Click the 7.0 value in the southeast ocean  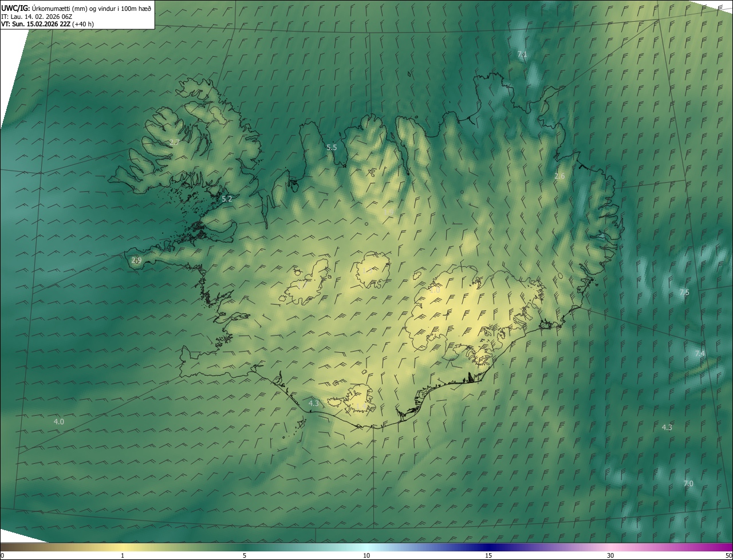click(688, 484)
